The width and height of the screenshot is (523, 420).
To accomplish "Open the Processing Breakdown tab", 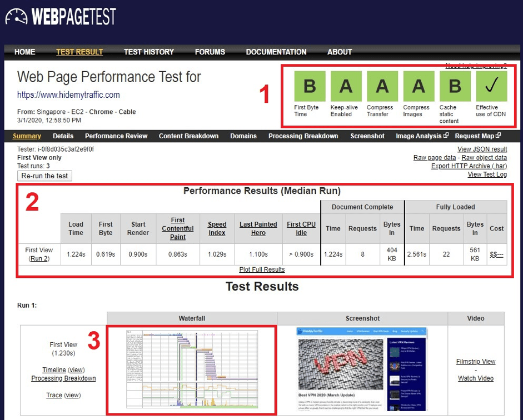I will point(303,136).
